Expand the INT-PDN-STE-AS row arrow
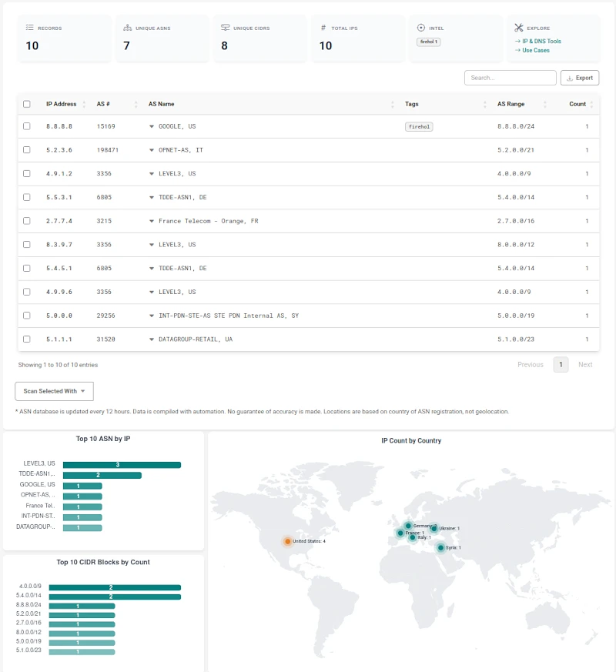 click(152, 316)
